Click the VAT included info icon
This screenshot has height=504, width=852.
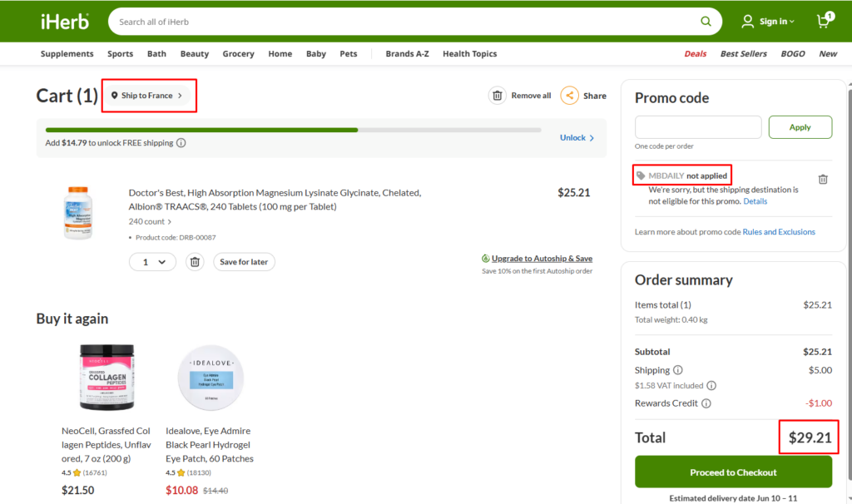[711, 386]
